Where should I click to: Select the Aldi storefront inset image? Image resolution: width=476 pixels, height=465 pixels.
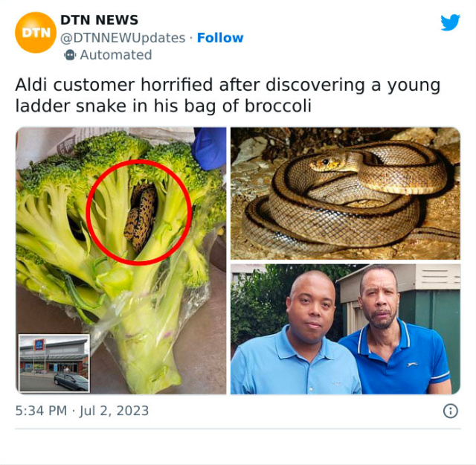54,363
